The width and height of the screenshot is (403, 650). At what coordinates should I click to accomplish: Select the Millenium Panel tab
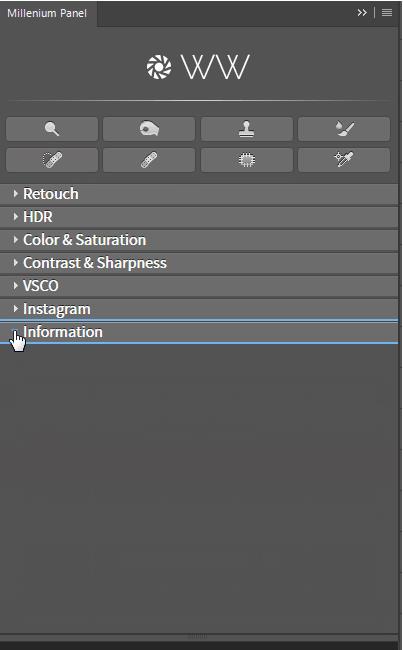pos(48,13)
